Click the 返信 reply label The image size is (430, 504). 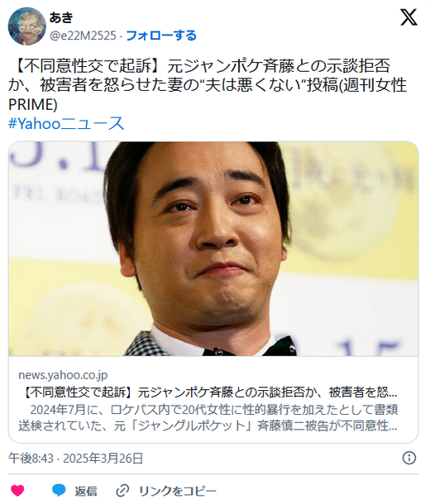click(86, 491)
